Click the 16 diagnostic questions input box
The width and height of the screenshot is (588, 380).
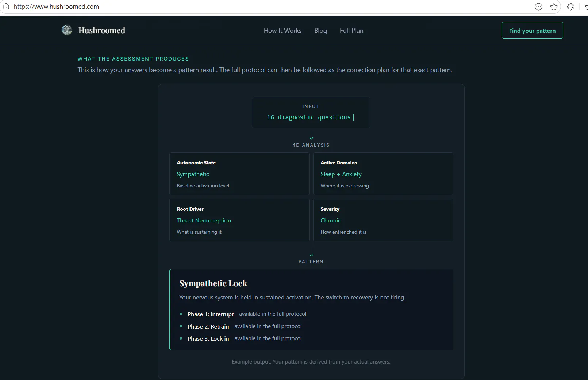[x=311, y=112]
